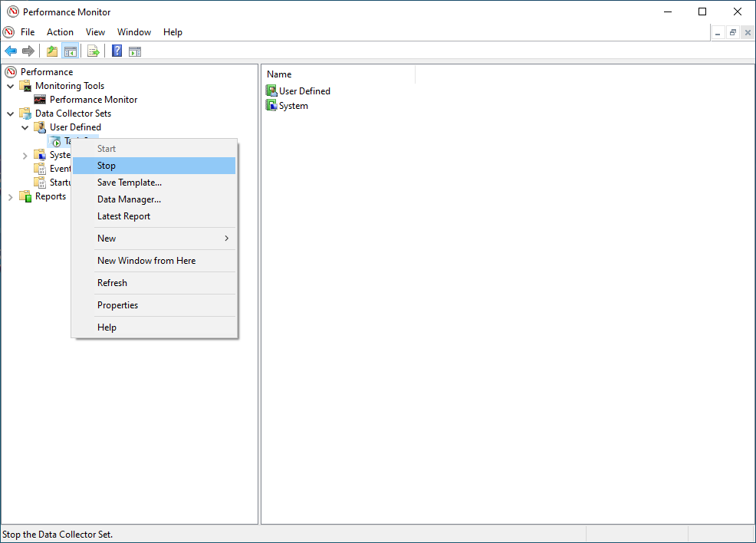
Task: Toggle the Show/Hide Console Tree icon
Action: point(70,51)
